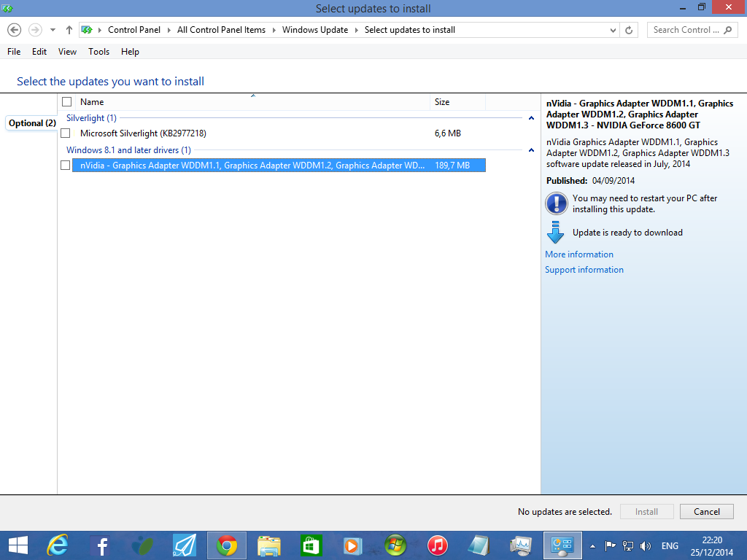Go up one level with Up arrow

click(69, 30)
